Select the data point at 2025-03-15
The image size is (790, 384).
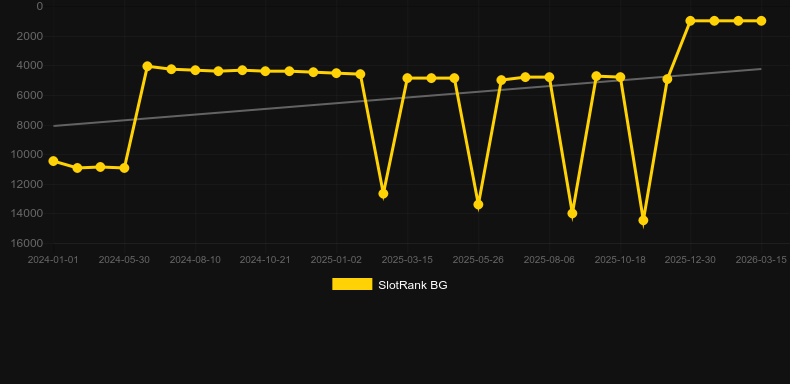407,78
